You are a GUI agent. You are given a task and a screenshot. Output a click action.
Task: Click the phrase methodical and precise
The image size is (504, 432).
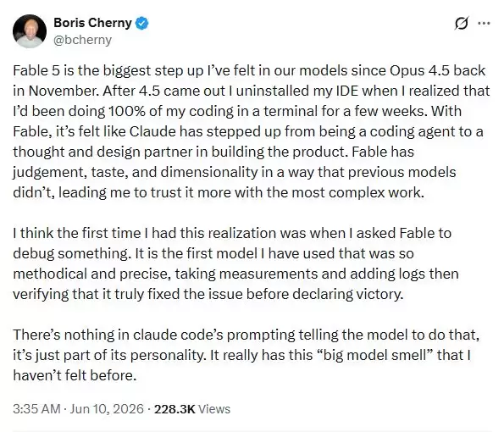pos(91,274)
